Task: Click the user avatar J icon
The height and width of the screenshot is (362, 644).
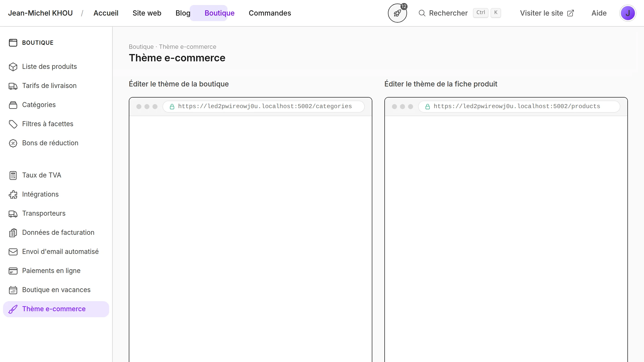Action: point(628,13)
